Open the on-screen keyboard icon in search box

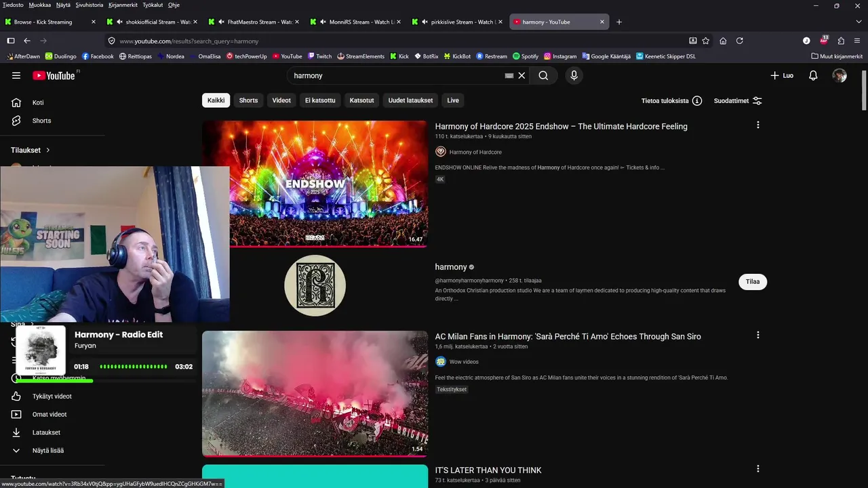[x=509, y=76]
